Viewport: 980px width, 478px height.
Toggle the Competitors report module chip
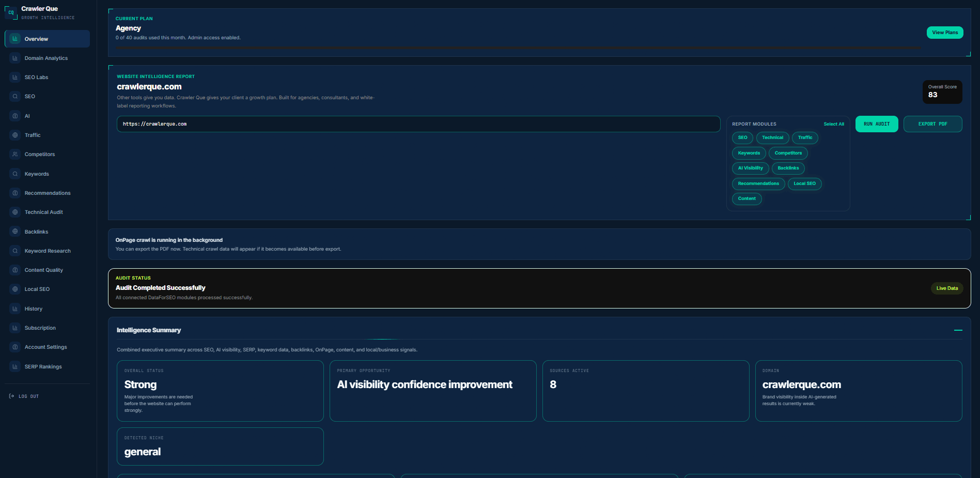(x=788, y=153)
